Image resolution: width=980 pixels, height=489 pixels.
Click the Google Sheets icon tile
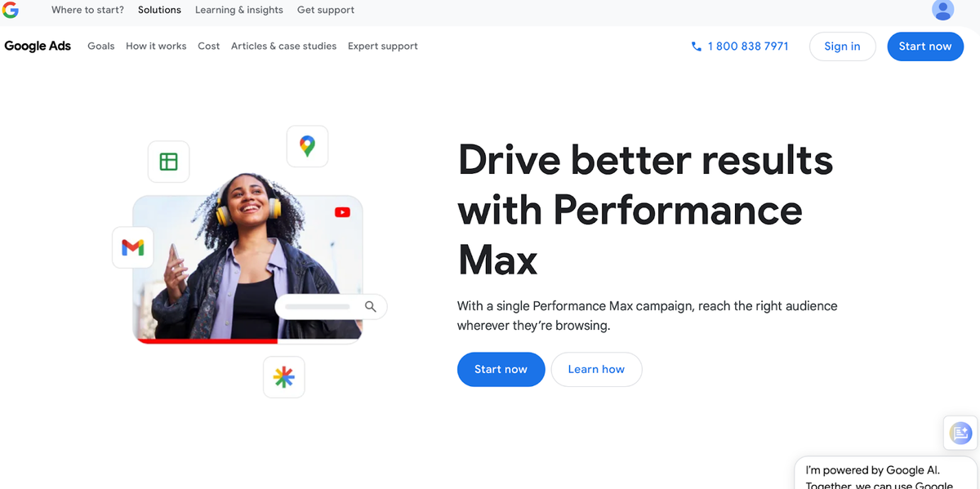[x=168, y=162]
